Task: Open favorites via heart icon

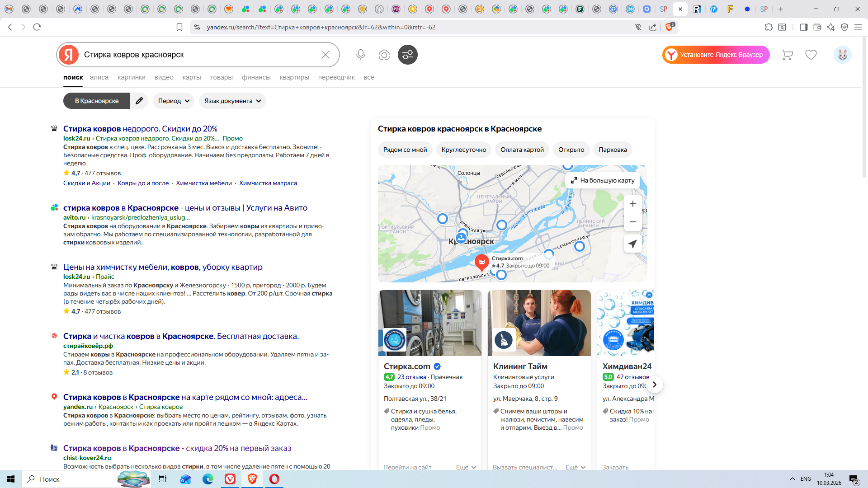Action: (x=811, y=55)
